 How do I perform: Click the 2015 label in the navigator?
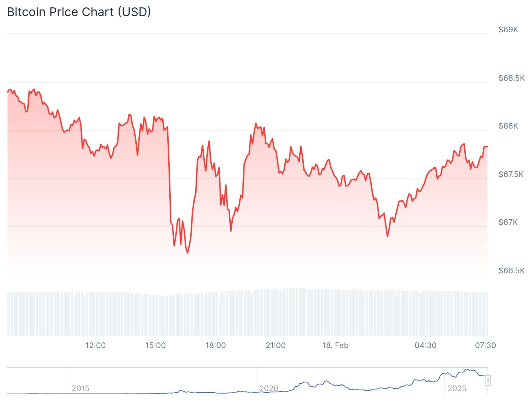[80, 389]
